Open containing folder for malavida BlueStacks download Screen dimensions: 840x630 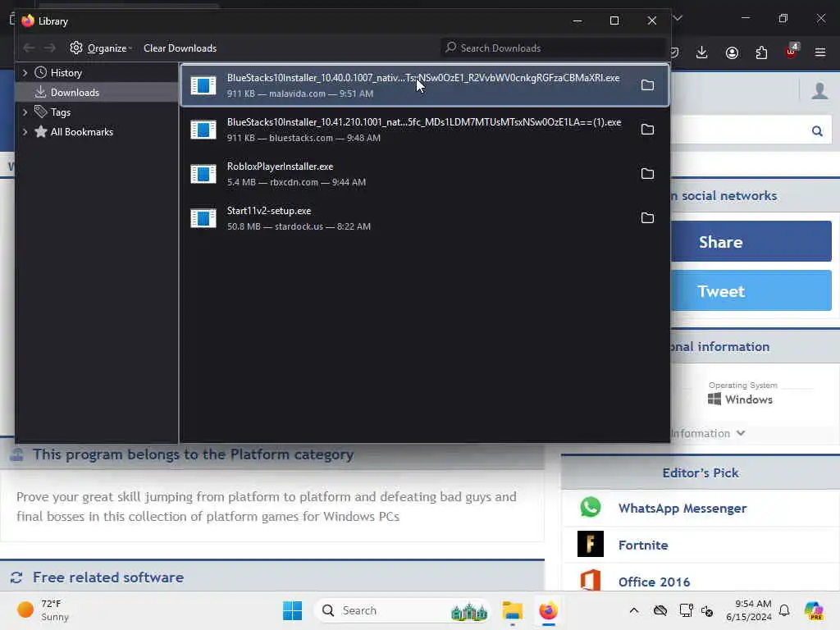(647, 85)
